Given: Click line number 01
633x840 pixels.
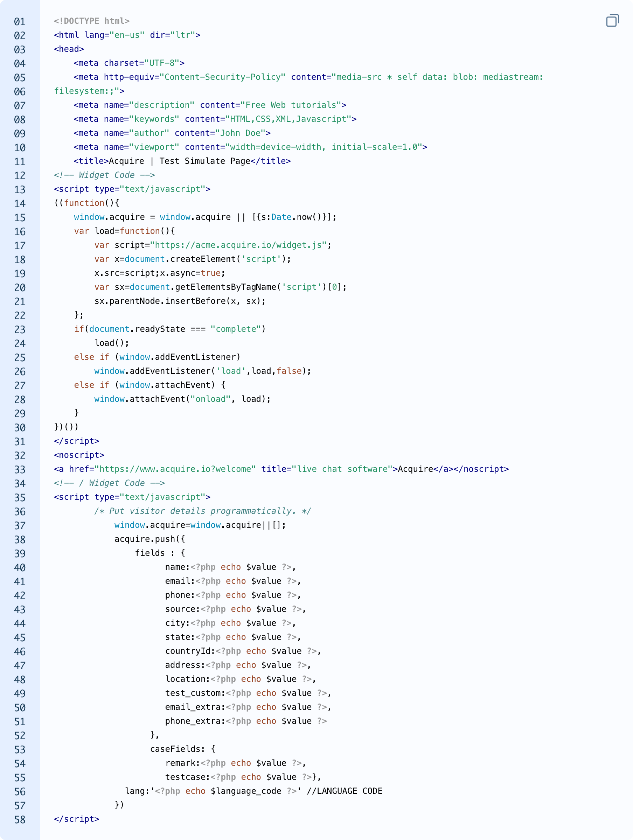Looking at the screenshot, I should [20, 22].
